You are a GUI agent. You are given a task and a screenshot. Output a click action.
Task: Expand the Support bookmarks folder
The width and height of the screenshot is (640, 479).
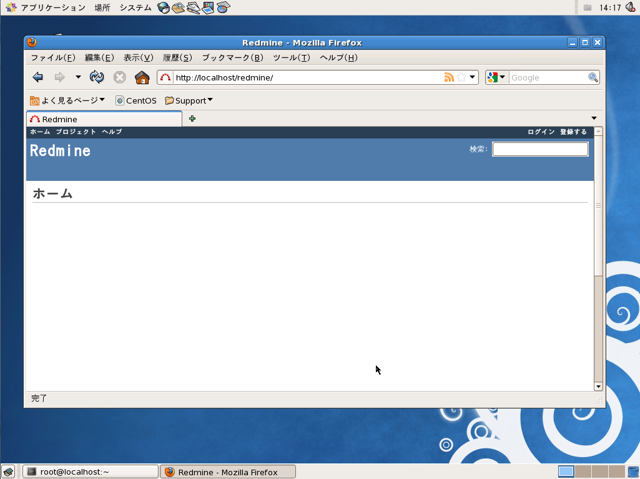coord(189,100)
